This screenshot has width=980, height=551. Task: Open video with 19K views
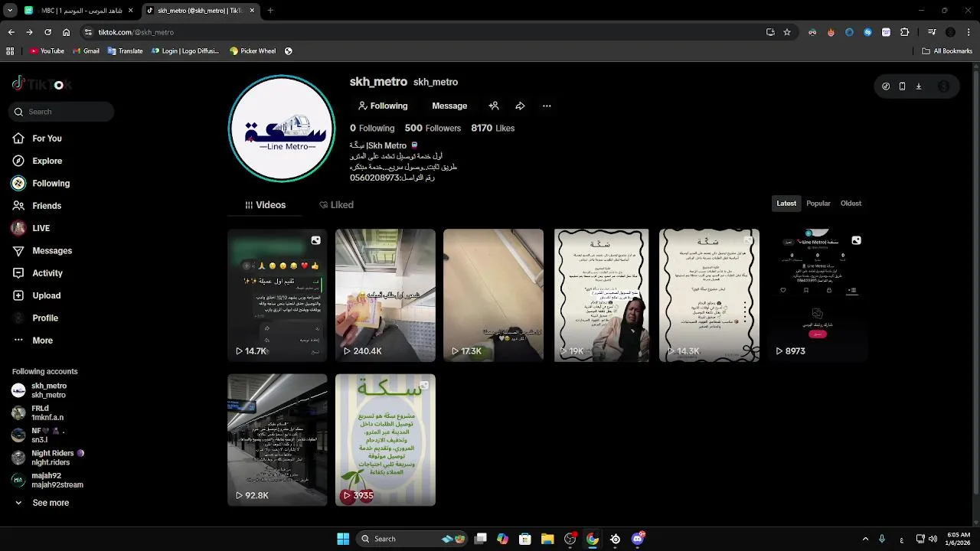[x=601, y=295]
